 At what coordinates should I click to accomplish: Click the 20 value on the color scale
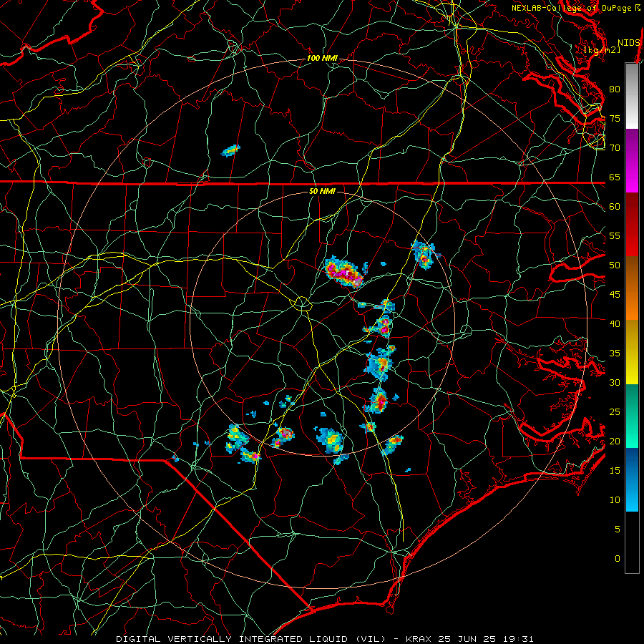coord(615,441)
